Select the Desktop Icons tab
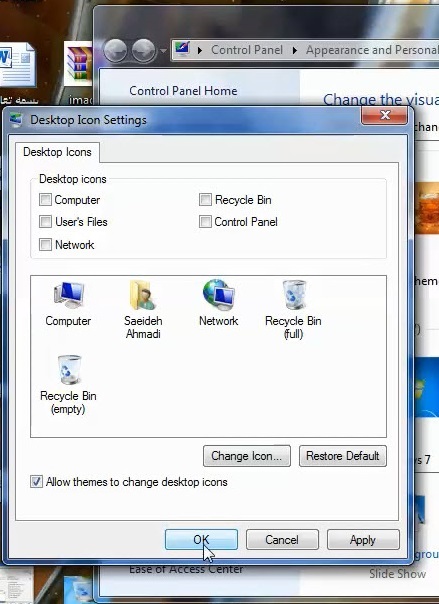This screenshot has width=439, height=604. (57, 152)
